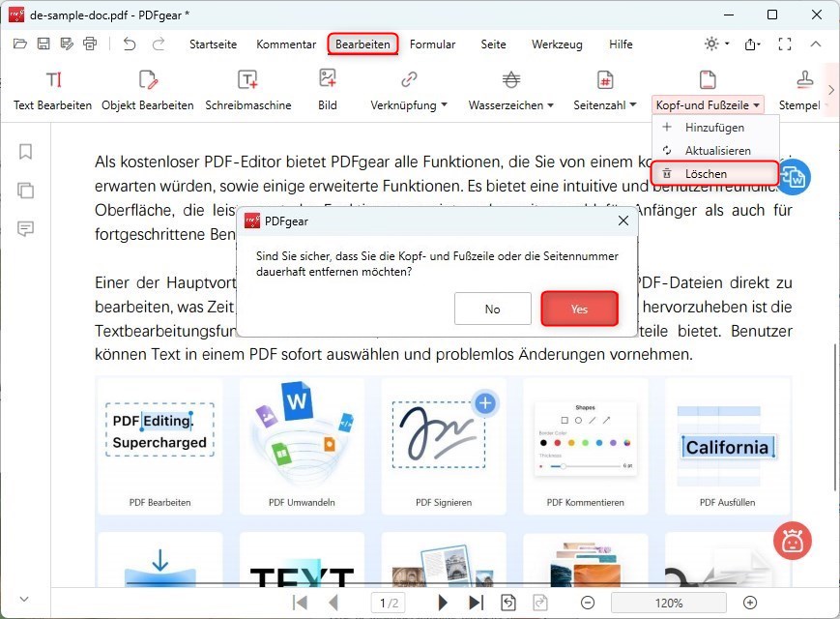This screenshot has height=619, width=840.
Task: Click the PDF Signieren feature card
Action: point(444,446)
